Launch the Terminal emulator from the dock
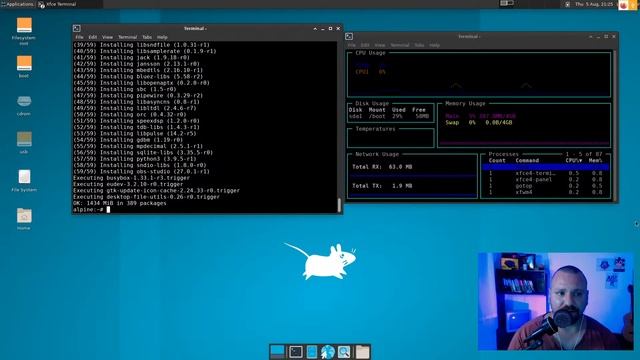This screenshot has height=360, width=640. [296, 351]
